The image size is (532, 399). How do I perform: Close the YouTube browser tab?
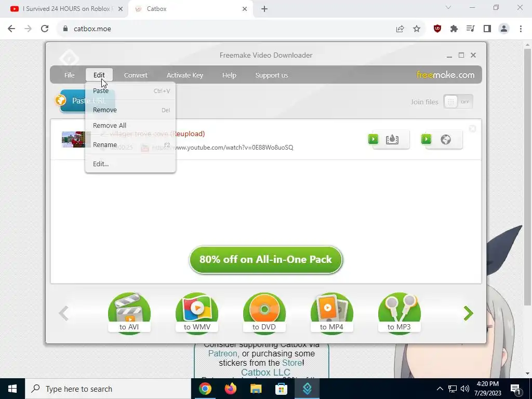click(x=121, y=9)
